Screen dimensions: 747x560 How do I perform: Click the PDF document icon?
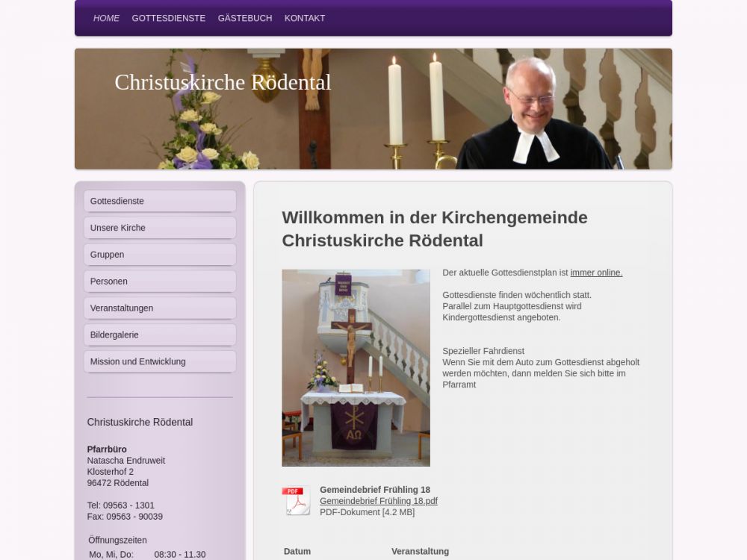pyautogui.click(x=296, y=500)
